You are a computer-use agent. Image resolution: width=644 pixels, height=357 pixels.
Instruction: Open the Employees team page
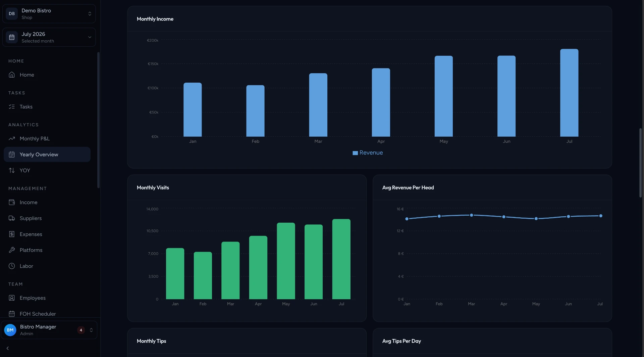47,298
